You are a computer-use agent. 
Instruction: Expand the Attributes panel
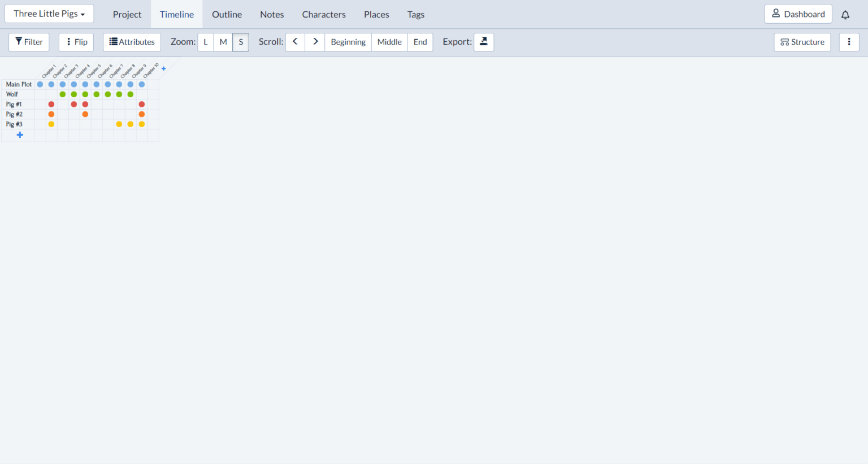pos(132,42)
